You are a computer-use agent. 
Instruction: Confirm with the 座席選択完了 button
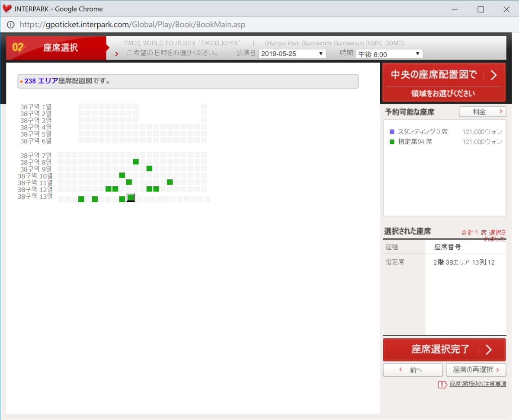[x=444, y=350]
